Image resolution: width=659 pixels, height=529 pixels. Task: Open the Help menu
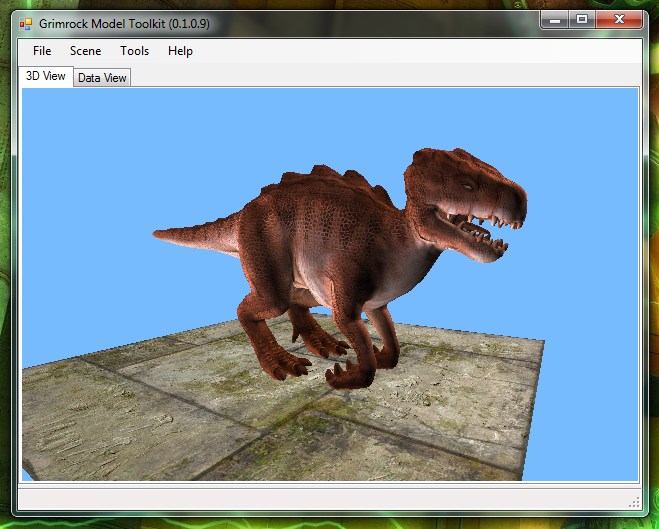tap(180, 51)
